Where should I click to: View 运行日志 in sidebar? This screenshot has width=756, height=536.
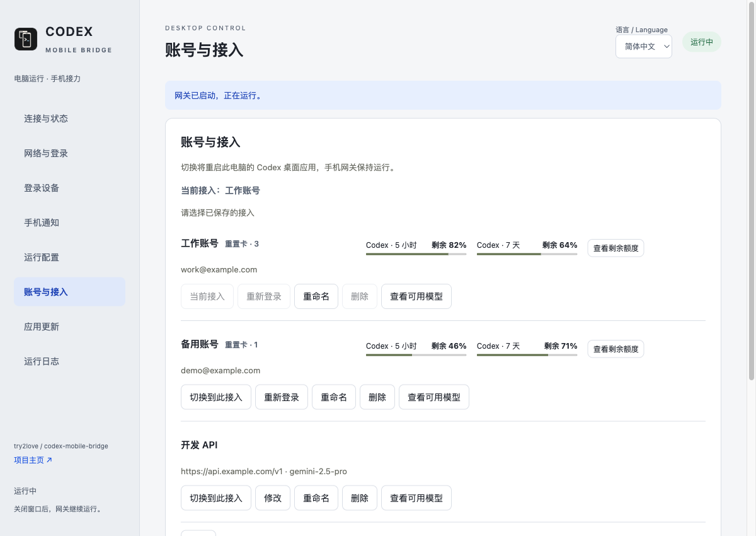tap(69, 361)
